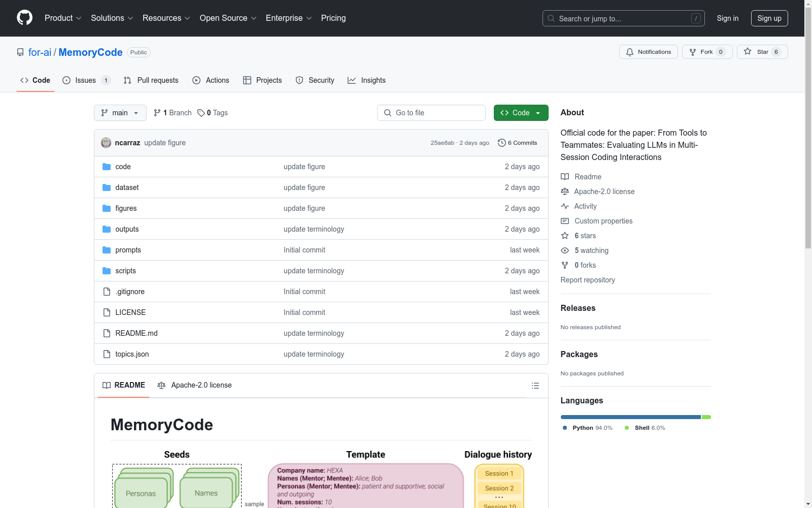812x508 pixels.
Task: Click the code folder icon
Action: [x=107, y=167]
